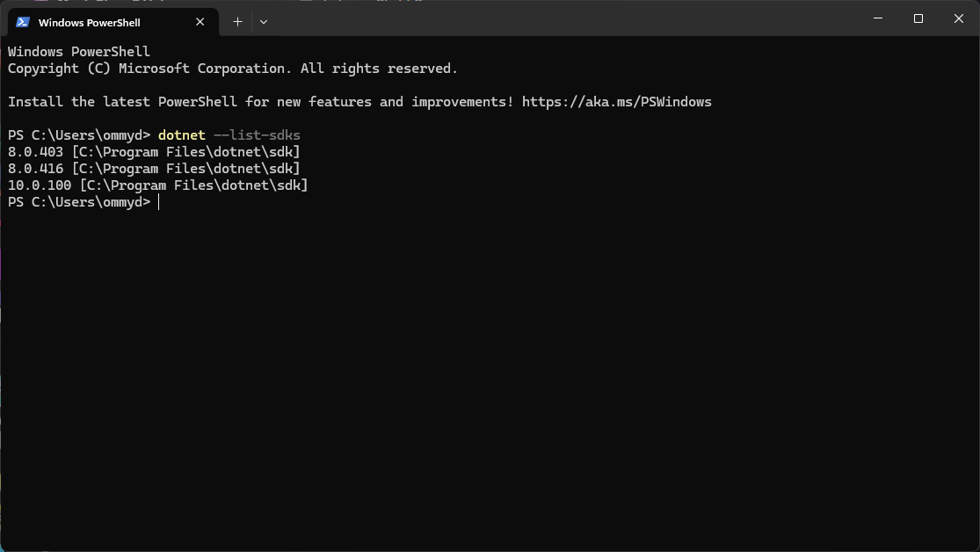Image resolution: width=980 pixels, height=552 pixels.
Task: Click the 'Install the latest PowerShell' text
Action: tap(123, 102)
